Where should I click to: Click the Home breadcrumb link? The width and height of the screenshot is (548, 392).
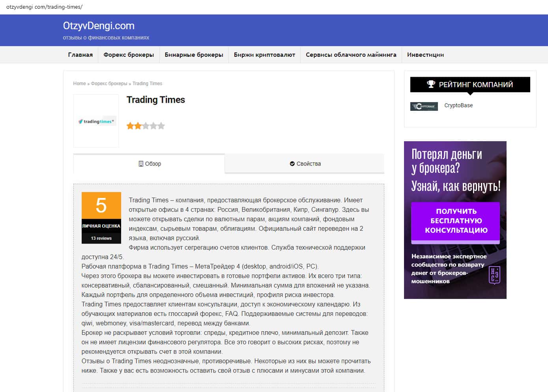point(79,84)
